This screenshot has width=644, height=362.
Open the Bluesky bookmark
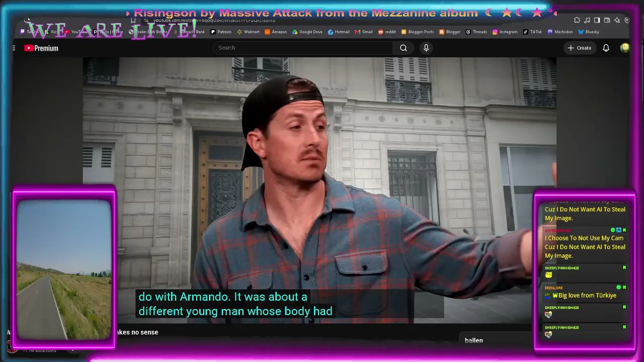[589, 32]
